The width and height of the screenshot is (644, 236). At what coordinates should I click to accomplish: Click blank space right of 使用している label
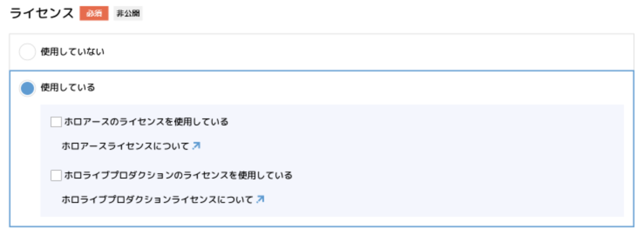(x=349, y=88)
